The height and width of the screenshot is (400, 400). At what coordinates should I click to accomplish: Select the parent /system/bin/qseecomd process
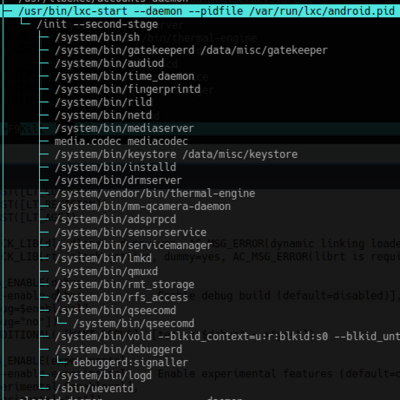[115, 310]
